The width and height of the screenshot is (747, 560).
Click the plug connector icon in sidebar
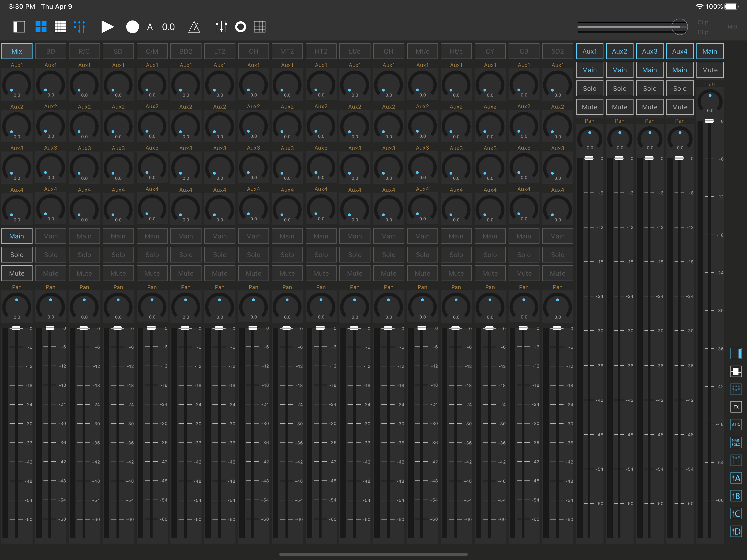click(736, 371)
